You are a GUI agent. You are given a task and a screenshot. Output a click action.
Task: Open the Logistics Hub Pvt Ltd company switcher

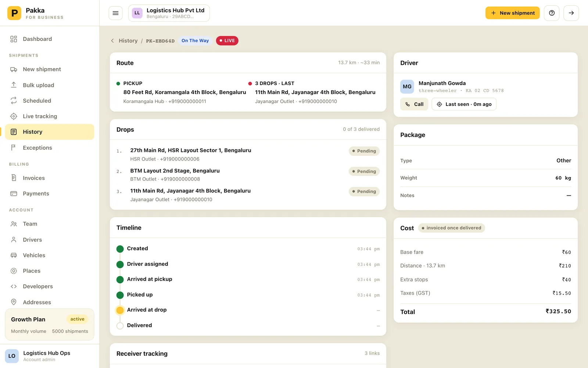(169, 13)
